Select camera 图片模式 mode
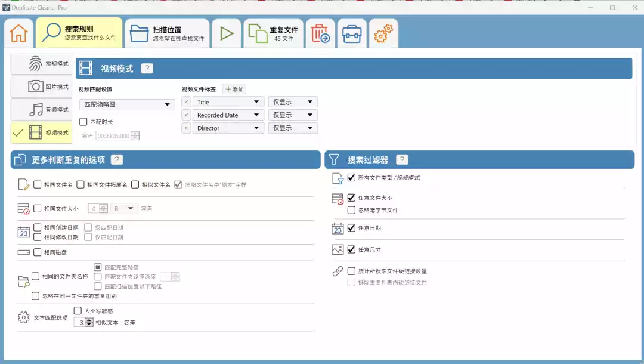 click(x=41, y=87)
